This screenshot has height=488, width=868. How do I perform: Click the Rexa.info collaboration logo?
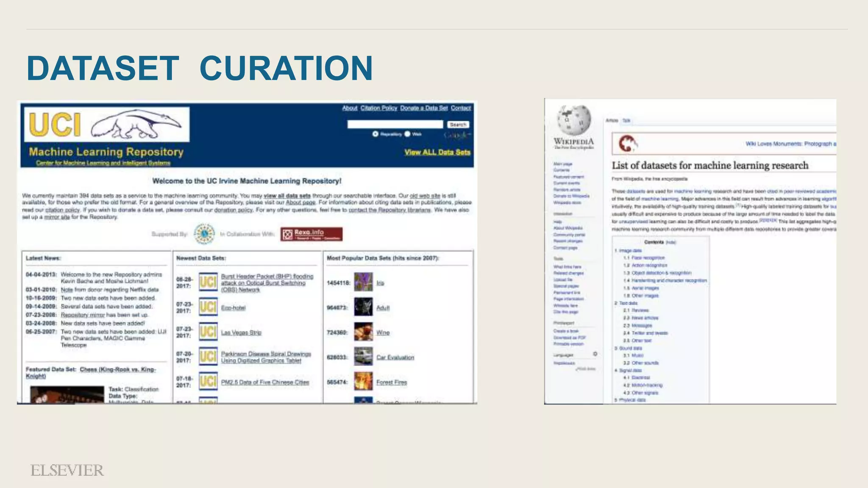tap(311, 234)
